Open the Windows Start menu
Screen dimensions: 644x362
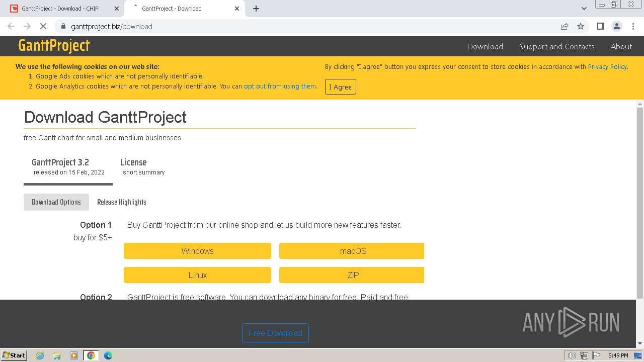point(14,355)
